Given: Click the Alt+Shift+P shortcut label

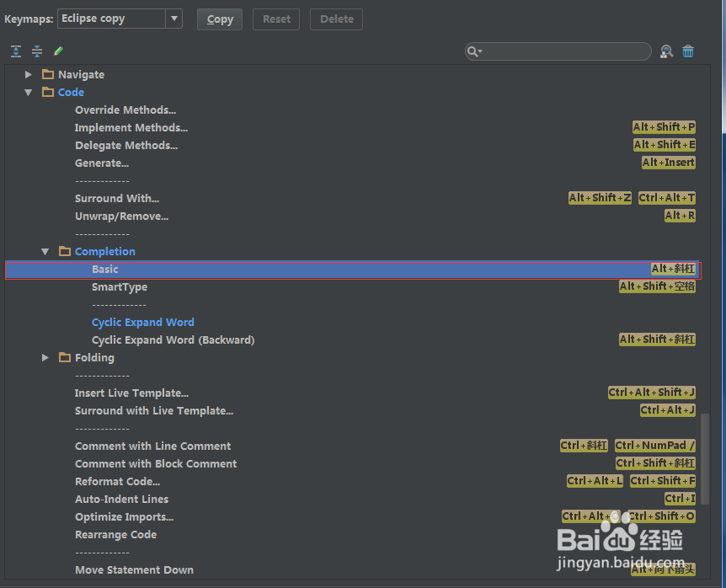Looking at the screenshot, I should pos(664,127).
